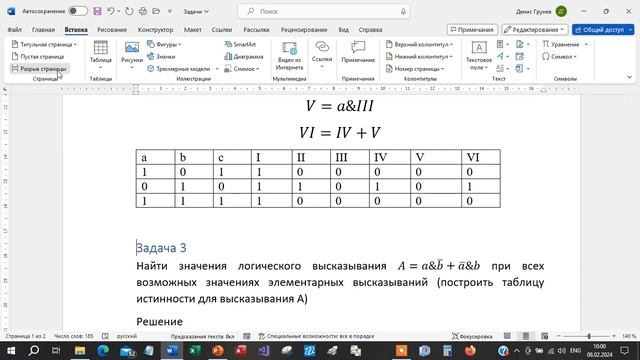Open the Задачи document name dropdown
This screenshot has width=640, height=360.
coord(196,11)
